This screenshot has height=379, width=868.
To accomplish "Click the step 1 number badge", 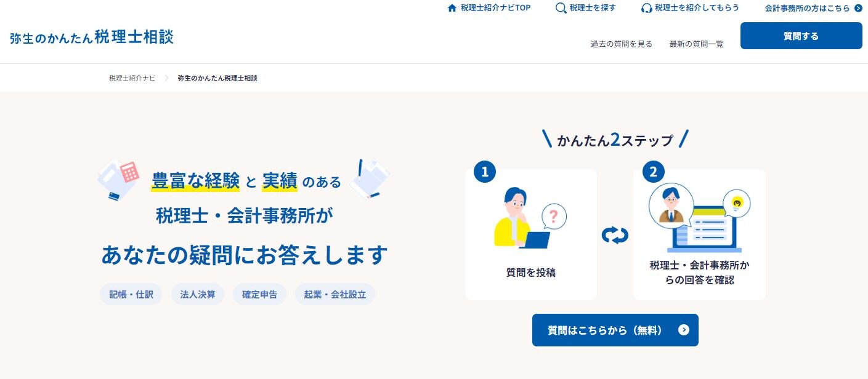I will (x=485, y=172).
